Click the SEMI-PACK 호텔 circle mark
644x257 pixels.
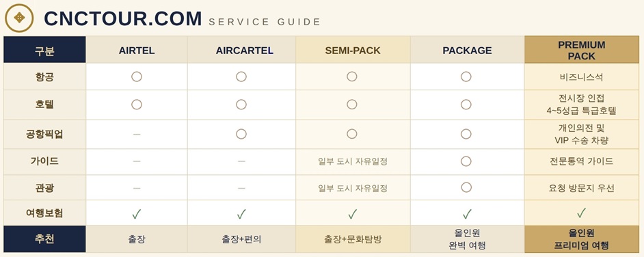351,105
